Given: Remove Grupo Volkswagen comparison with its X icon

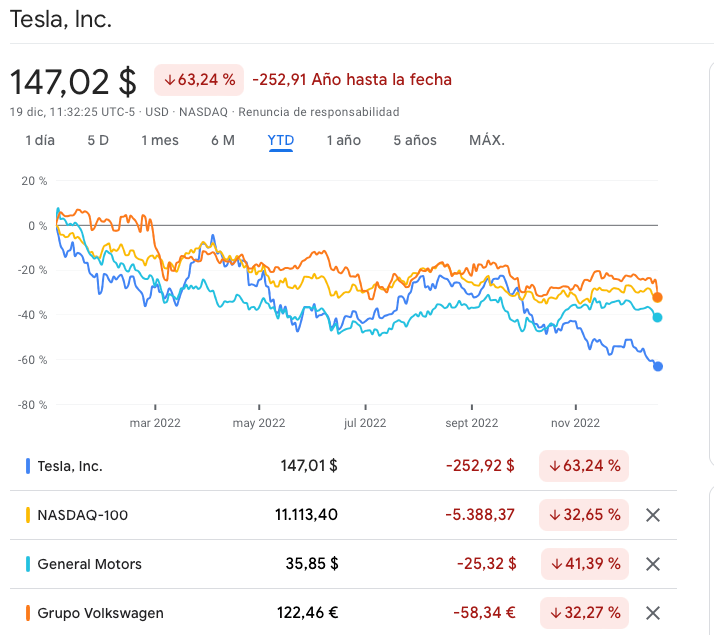Looking at the screenshot, I should point(653,613).
